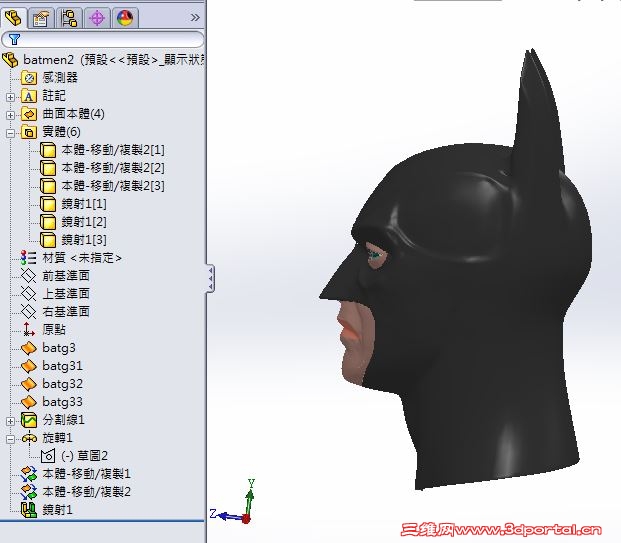Select the 鏡射1[1] solid body icon
Image resolution: width=621 pixels, height=543 pixels.
[48, 204]
